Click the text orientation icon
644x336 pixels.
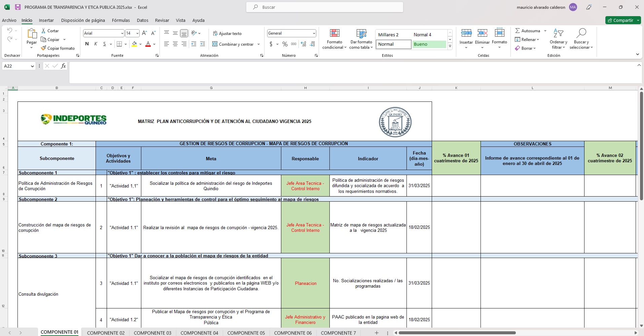click(x=194, y=33)
